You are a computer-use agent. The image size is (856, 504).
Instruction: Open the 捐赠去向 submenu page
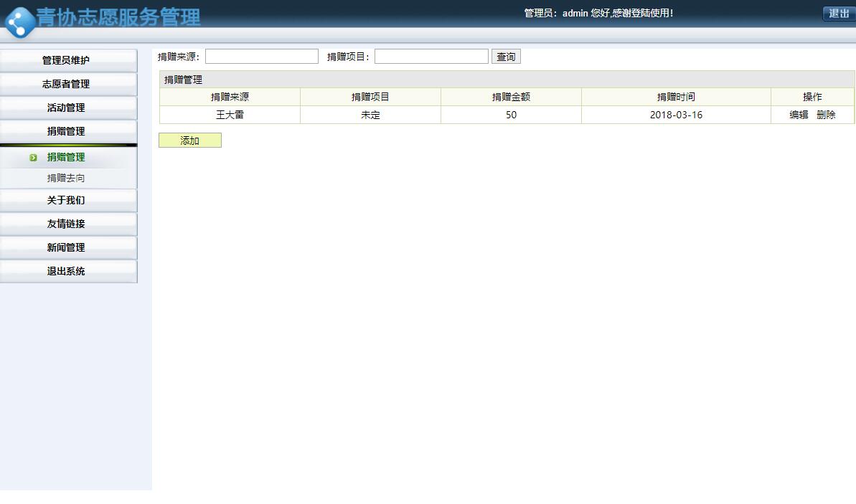67,178
